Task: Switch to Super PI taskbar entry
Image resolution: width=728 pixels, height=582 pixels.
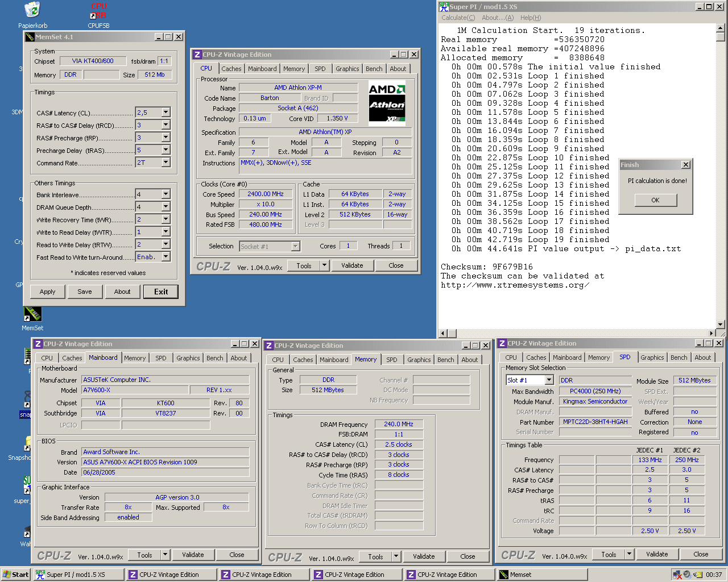Action: click(78, 575)
